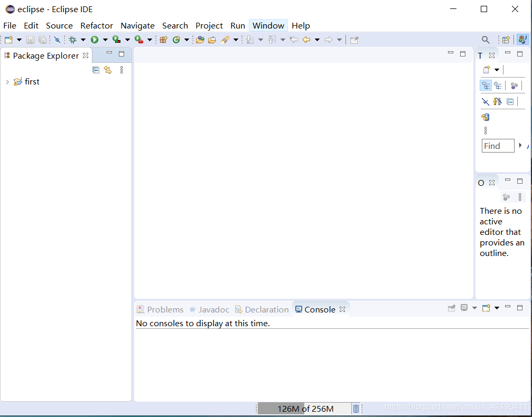Viewport: 532px width, 417px height.
Task: Click the New file wizard icon in toolbar
Action: pos(9,40)
